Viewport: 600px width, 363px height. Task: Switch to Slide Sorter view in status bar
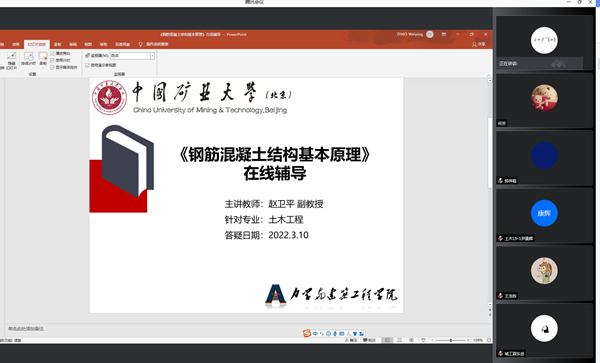click(x=399, y=340)
